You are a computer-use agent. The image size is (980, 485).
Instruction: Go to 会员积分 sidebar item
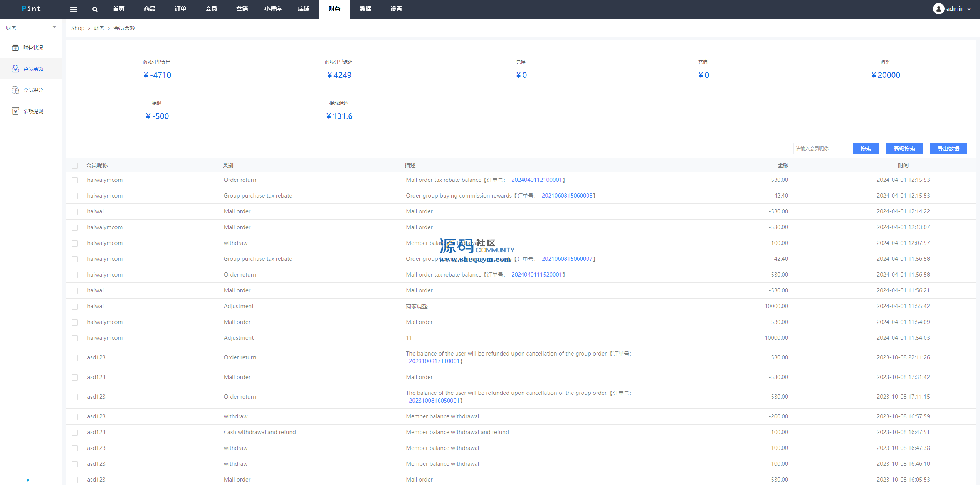point(31,90)
